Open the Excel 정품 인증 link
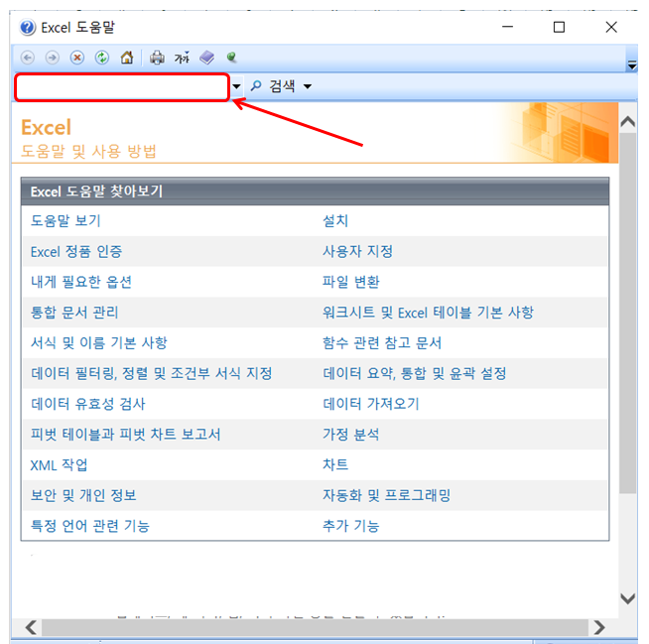Image resolution: width=649 pixels, height=644 pixels. tap(76, 251)
